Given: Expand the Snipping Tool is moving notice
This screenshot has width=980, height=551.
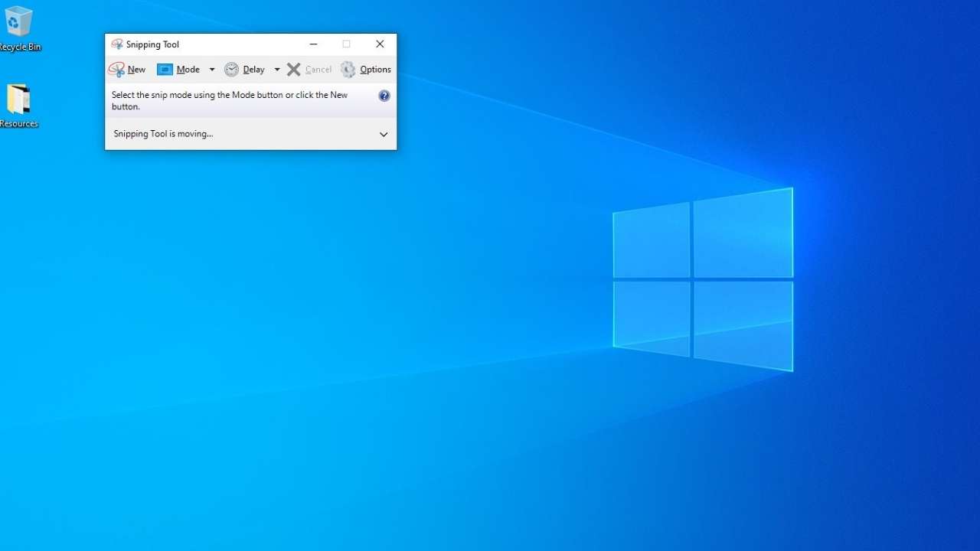Looking at the screenshot, I should point(384,134).
